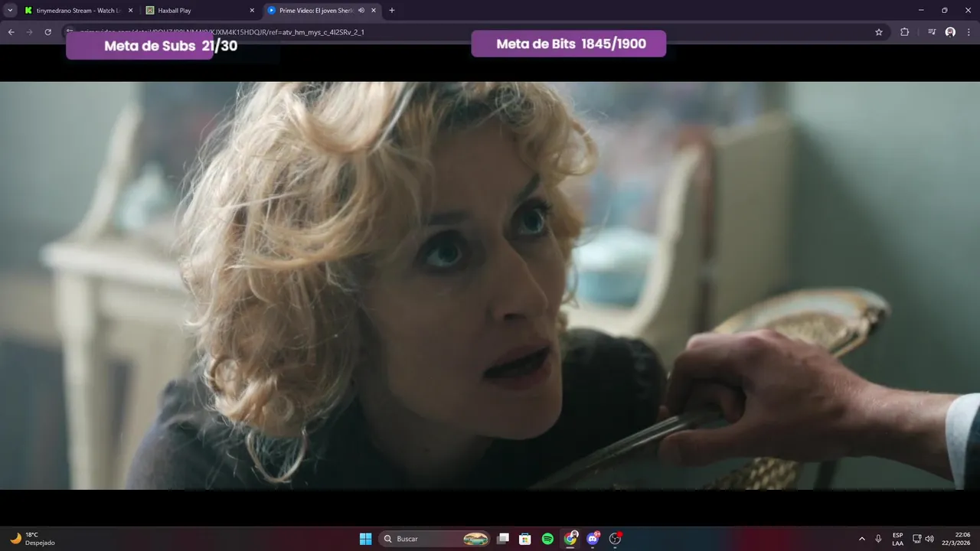Restore down the Chrome window
The height and width of the screenshot is (551, 980).
click(944, 10)
